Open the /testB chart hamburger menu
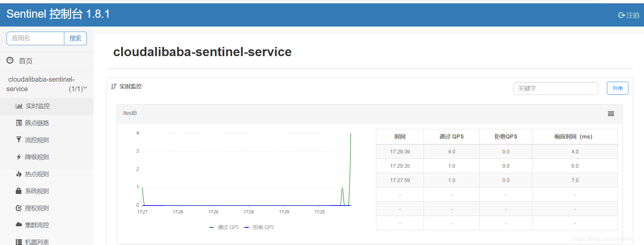Screen dimensions: 644x245 (x=611, y=114)
